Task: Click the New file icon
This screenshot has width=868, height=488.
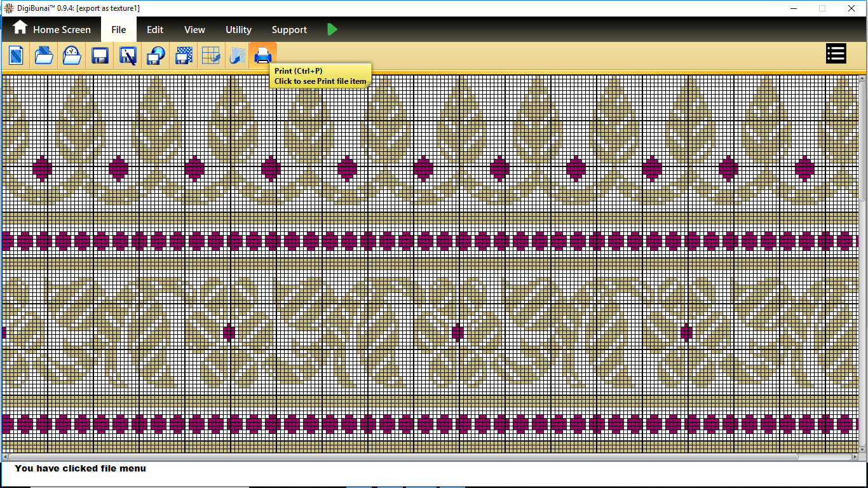Action: point(16,56)
